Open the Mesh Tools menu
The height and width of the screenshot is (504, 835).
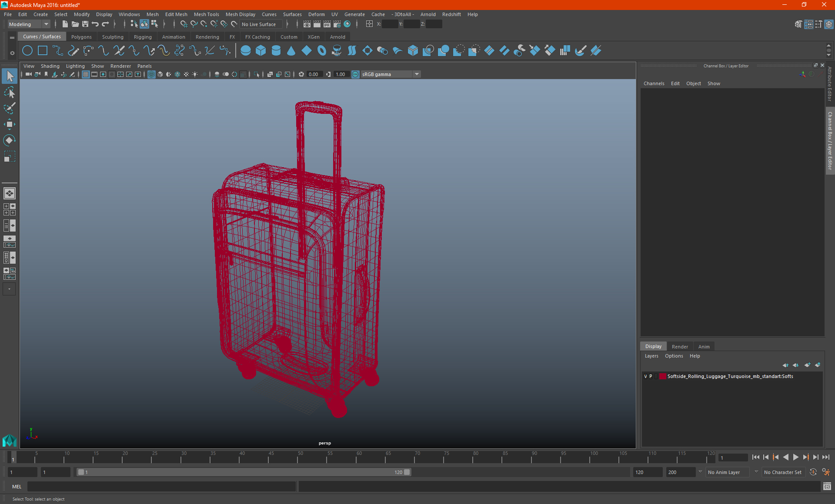(206, 14)
